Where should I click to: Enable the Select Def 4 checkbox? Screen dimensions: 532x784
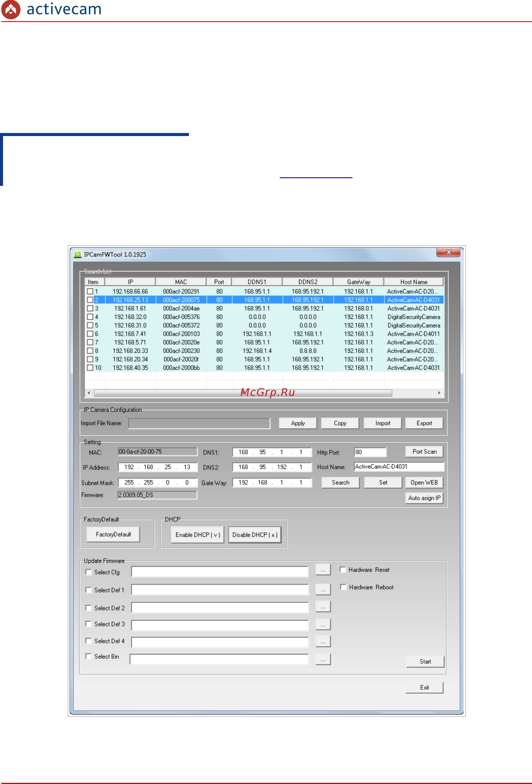click(x=88, y=641)
